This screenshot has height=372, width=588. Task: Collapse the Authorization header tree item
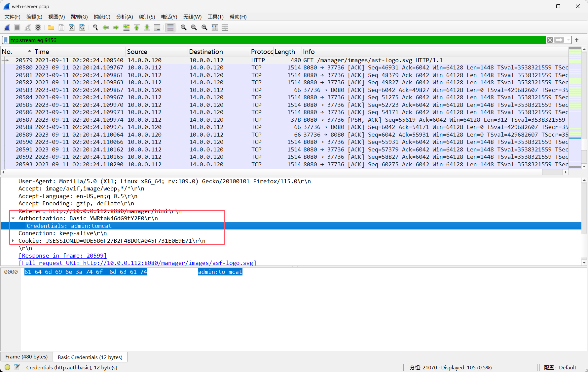(13, 218)
